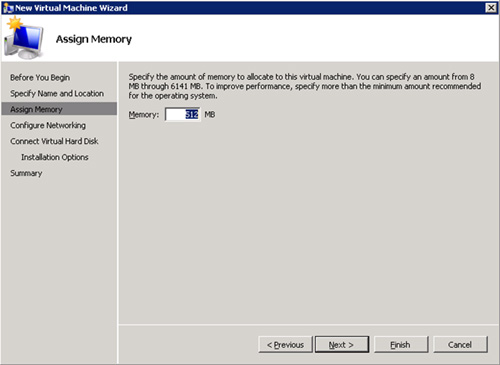
Task: Go to Summary step
Action: pos(26,173)
